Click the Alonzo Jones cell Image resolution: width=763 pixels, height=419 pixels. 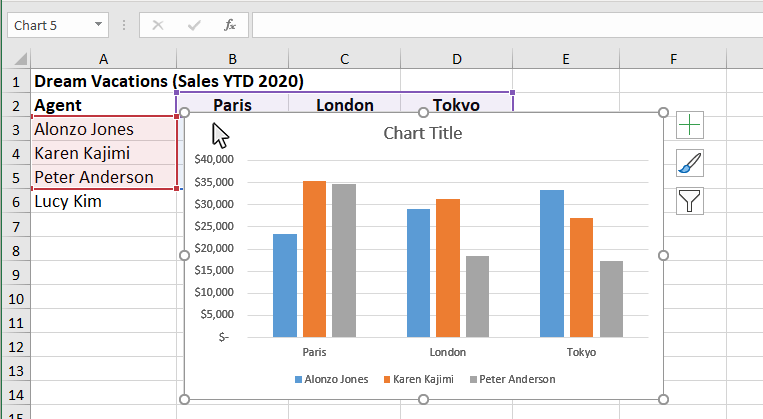[103, 129]
